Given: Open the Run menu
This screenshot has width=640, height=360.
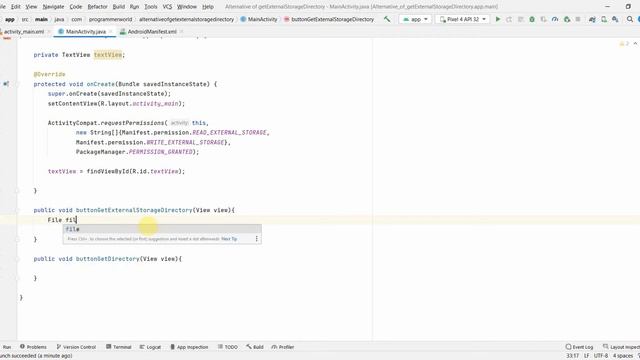Looking at the screenshot, I should [x=134, y=7].
